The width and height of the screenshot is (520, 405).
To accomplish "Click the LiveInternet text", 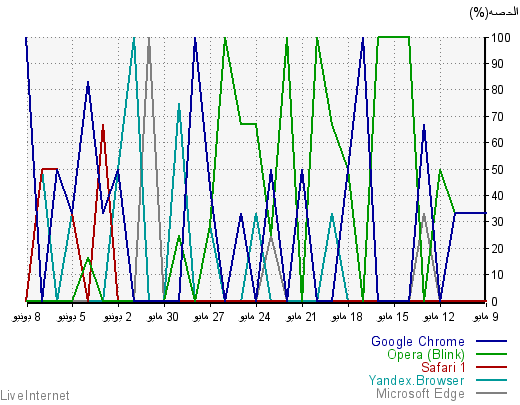I will click(35, 396).
